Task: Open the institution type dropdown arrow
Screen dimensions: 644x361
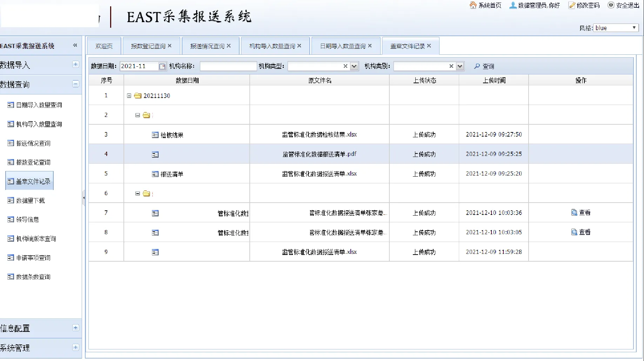Action: 354,66
